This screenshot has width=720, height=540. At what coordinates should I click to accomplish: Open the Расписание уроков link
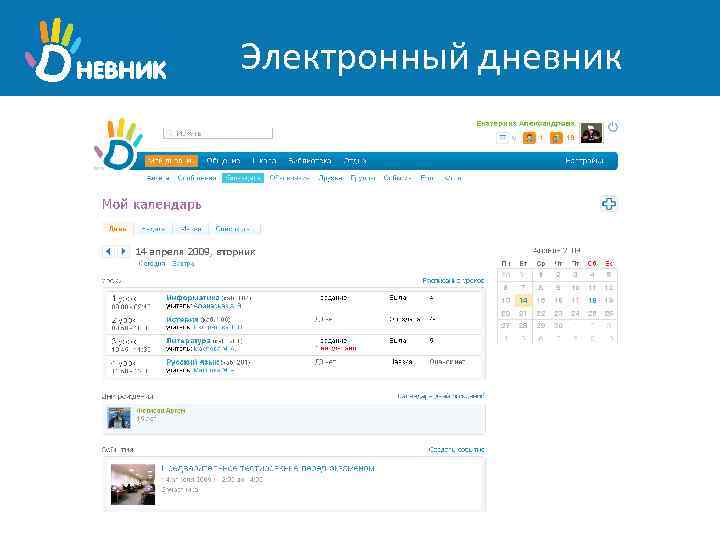pos(453,280)
